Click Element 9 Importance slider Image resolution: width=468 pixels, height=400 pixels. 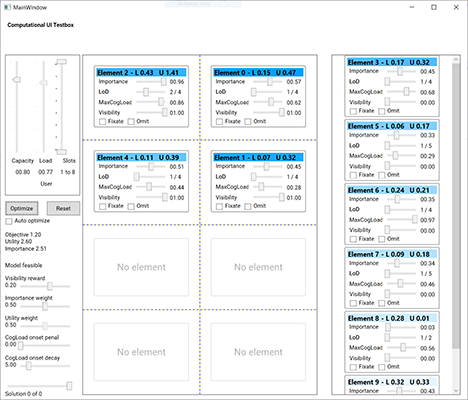(x=400, y=391)
